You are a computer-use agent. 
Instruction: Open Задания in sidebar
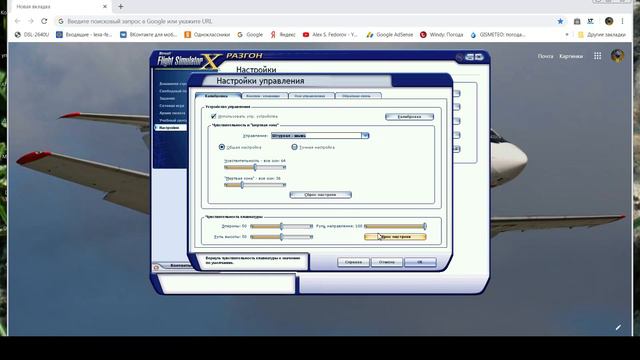(167, 98)
